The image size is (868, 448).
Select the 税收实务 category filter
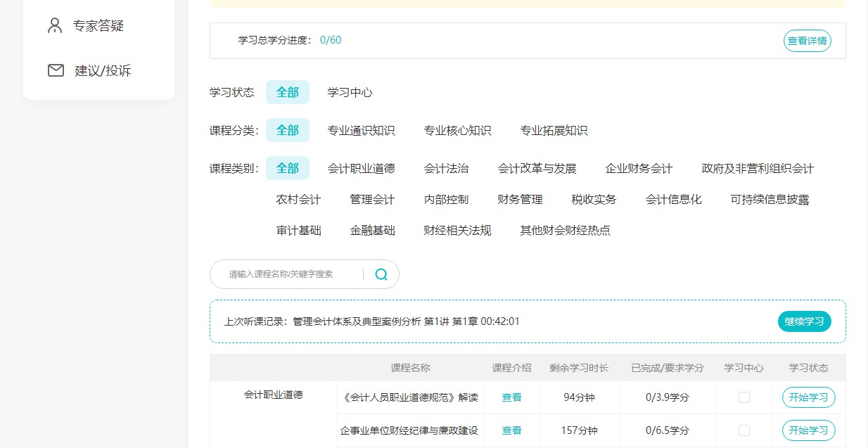pos(594,199)
